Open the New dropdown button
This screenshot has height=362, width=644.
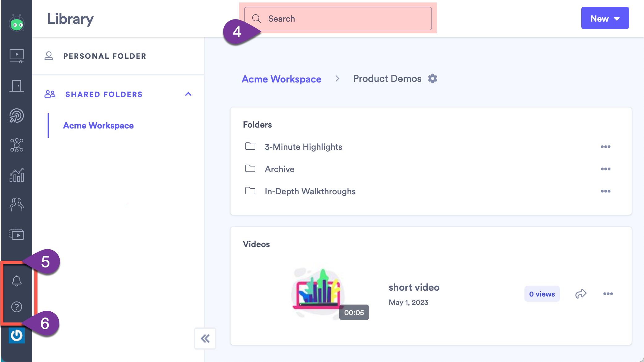click(605, 18)
